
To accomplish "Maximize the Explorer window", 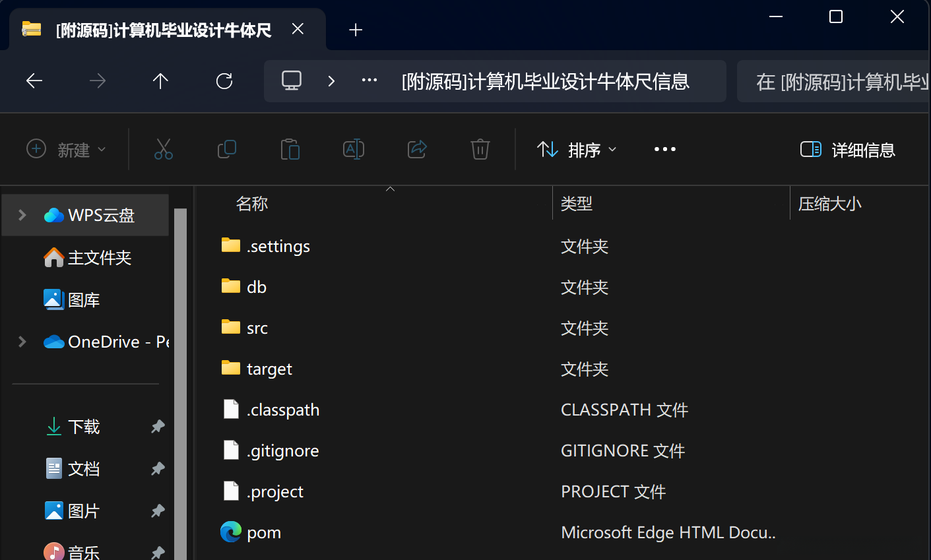I will (x=836, y=16).
